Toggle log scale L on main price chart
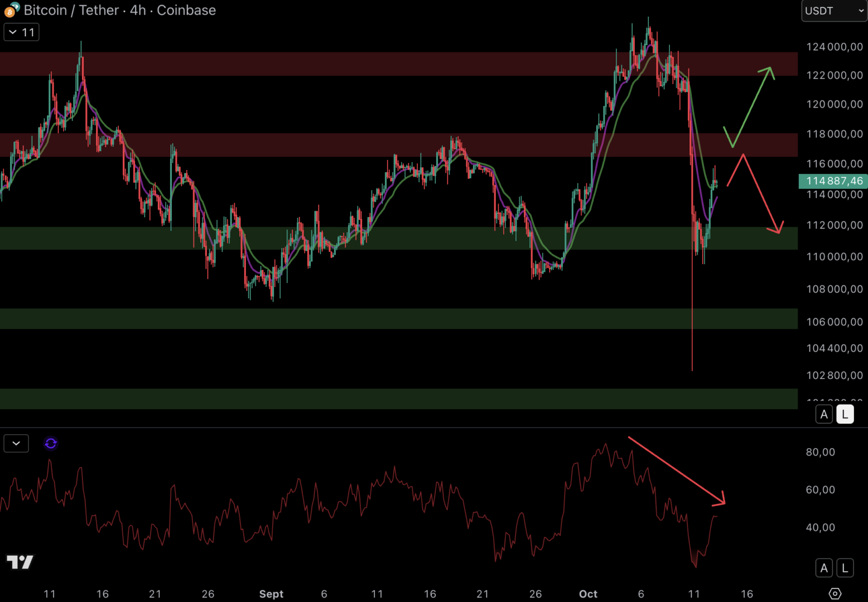The height and width of the screenshot is (602, 868). (845, 414)
